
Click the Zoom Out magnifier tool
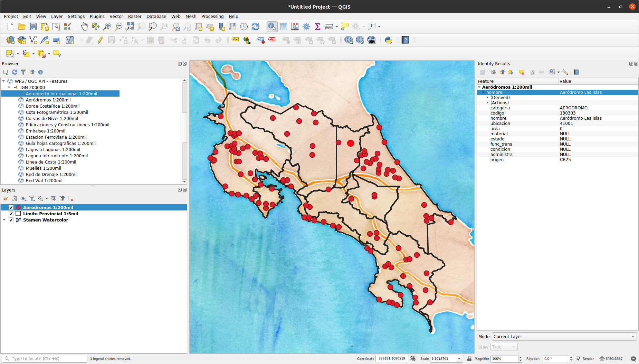[118, 27]
